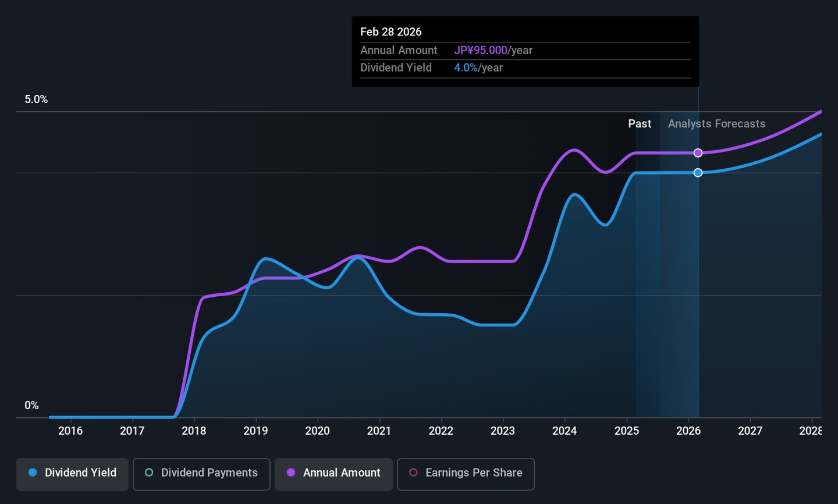Toggle the Dividend Yield legend button
The width and height of the screenshot is (838, 504).
click(73, 473)
